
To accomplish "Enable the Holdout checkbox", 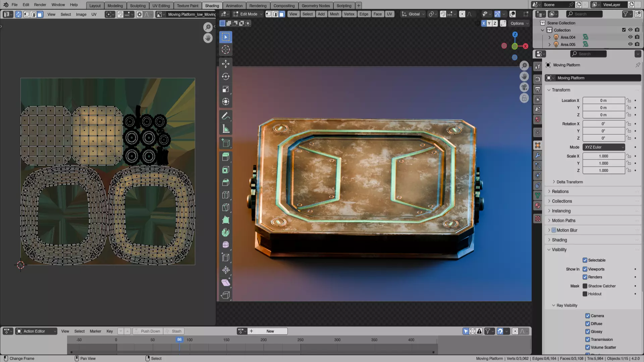I will (x=585, y=294).
